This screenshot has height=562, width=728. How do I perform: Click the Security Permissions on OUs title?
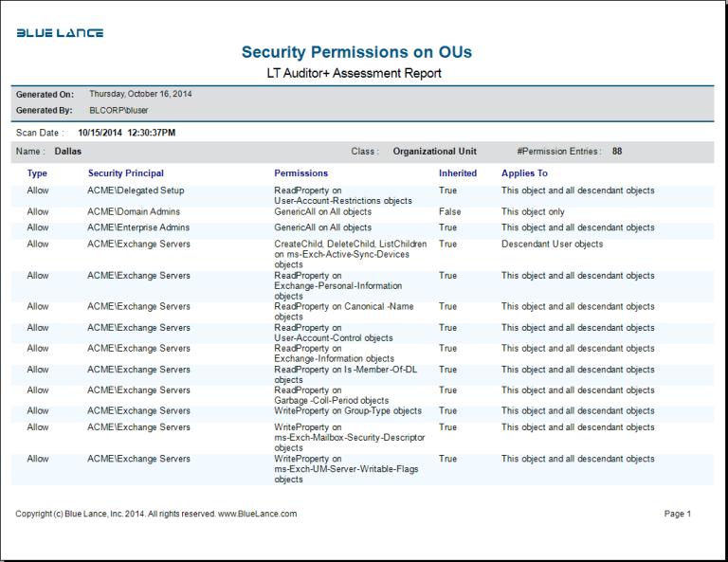(x=356, y=52)
